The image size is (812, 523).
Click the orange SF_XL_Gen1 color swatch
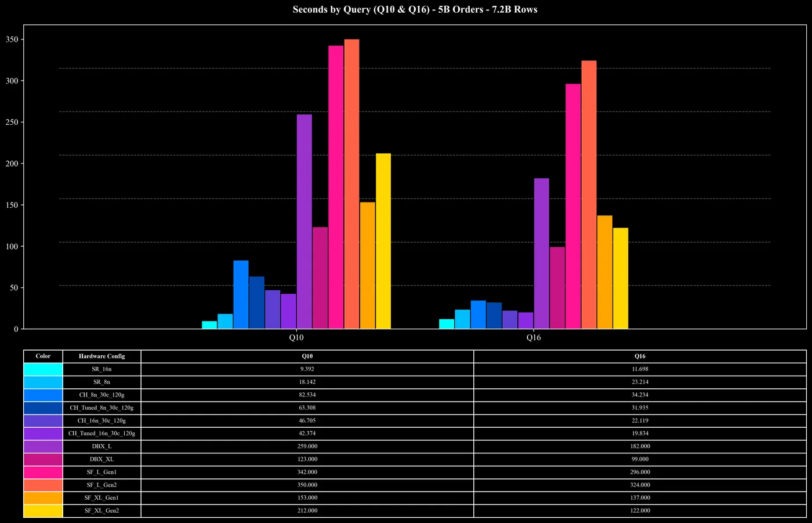43,498
